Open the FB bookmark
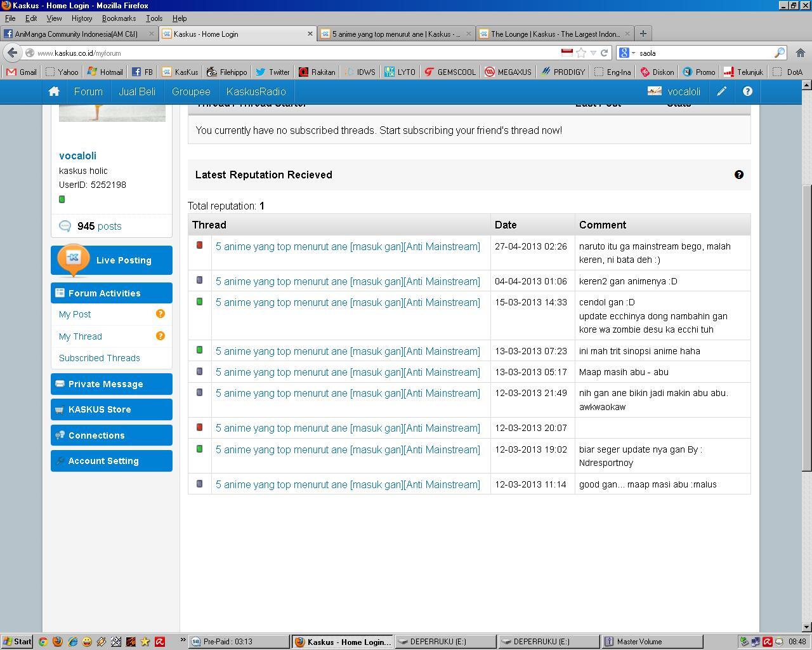 (142, 72)
